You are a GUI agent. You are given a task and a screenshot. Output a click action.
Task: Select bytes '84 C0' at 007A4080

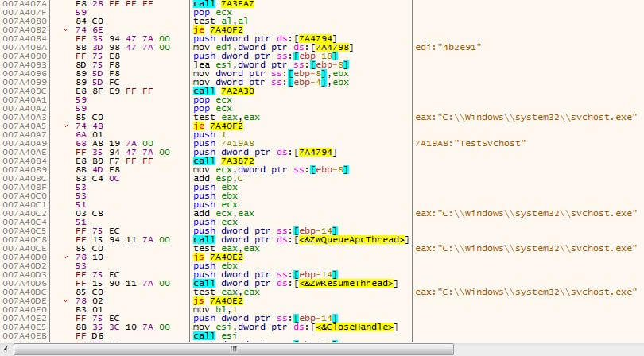90,21
